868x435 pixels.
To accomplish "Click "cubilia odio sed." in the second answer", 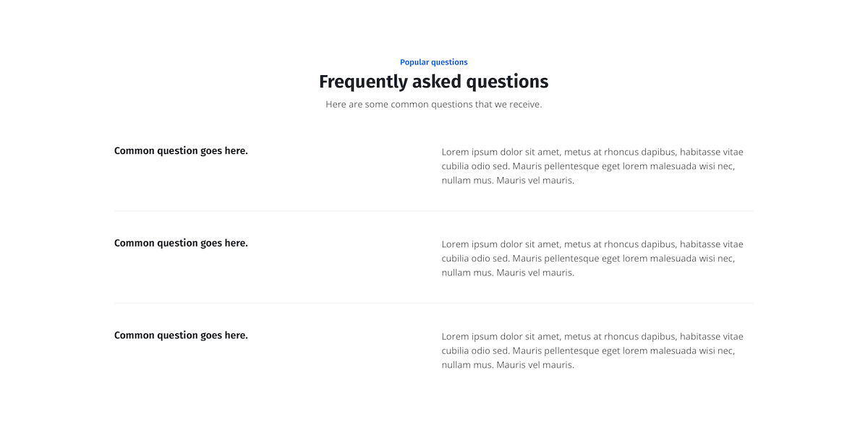I will (475, 259).
